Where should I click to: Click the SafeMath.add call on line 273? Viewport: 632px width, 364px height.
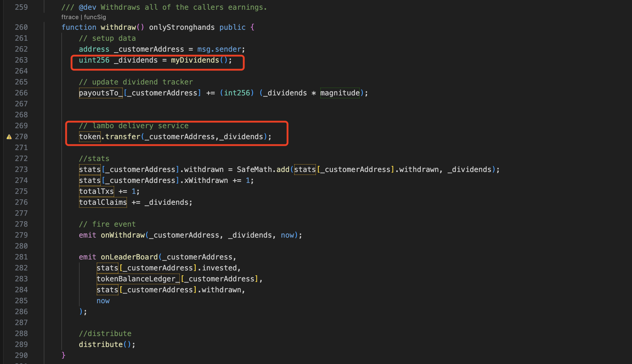pos(263,170)
